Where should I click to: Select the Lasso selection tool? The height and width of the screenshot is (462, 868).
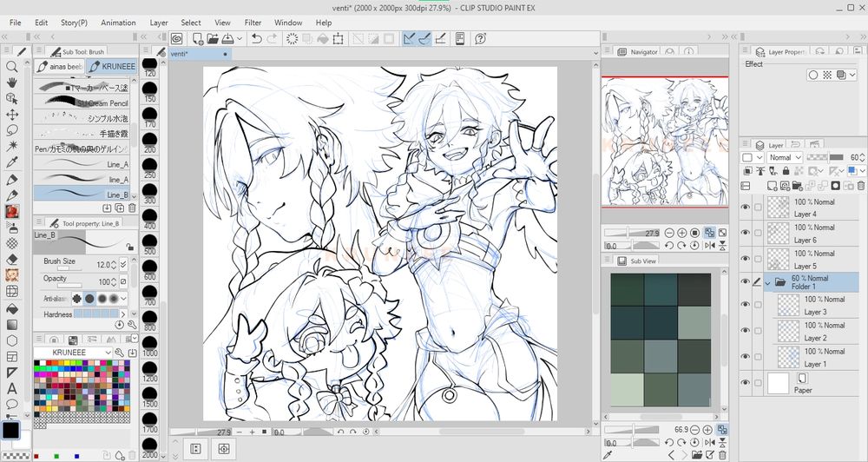point(11,131)
